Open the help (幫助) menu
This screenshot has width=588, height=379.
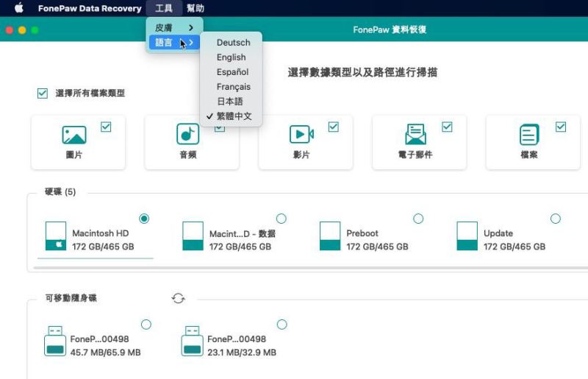tap(196, 8)
